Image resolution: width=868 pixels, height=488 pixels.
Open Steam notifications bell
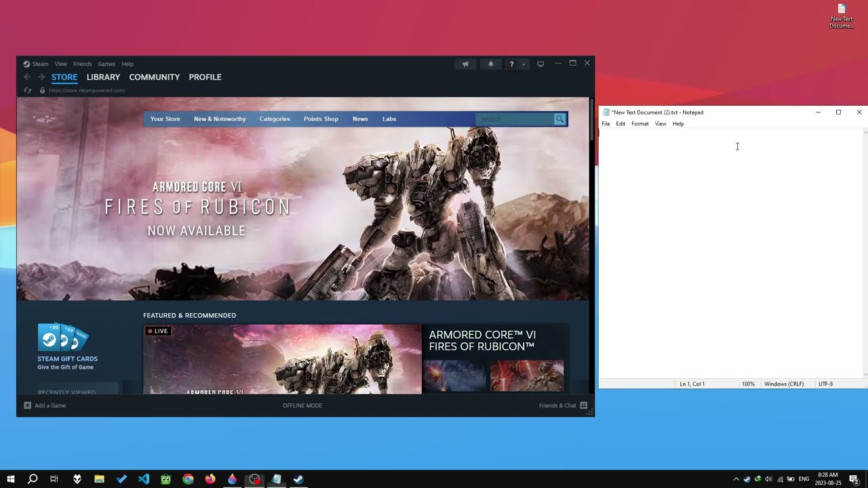pos(491,64)
